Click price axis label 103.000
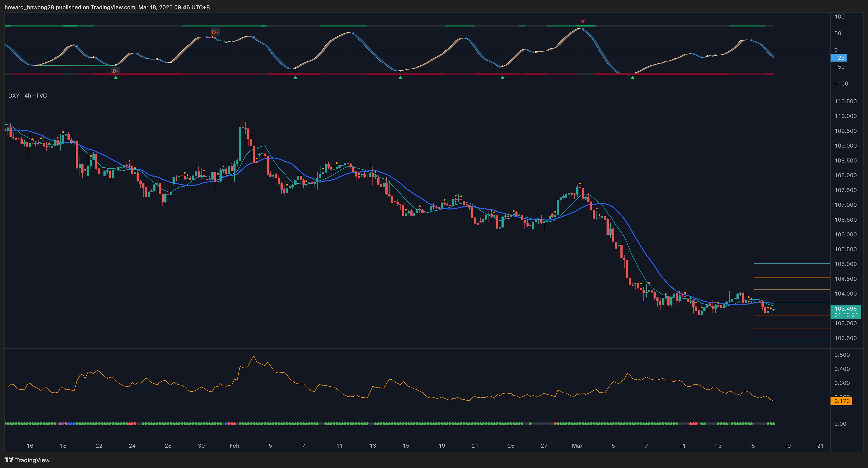This screenshot has width=868, height=468. pyautogui.click(x=845, y=323)
